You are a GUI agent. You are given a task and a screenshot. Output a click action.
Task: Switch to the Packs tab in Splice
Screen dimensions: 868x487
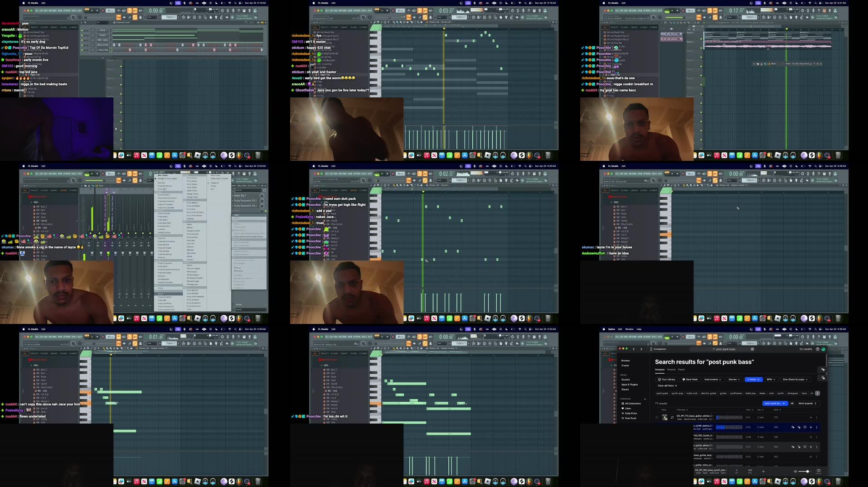tap(681, 370)
